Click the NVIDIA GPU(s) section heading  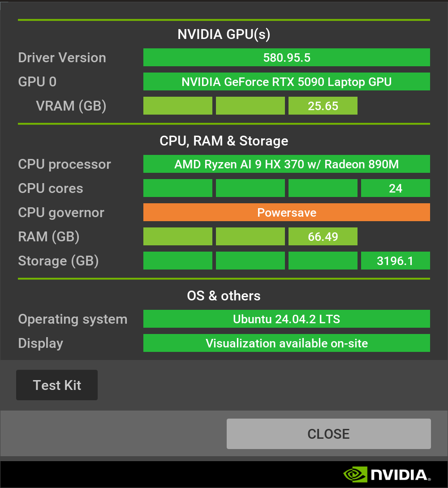click(x=224, y=34)
